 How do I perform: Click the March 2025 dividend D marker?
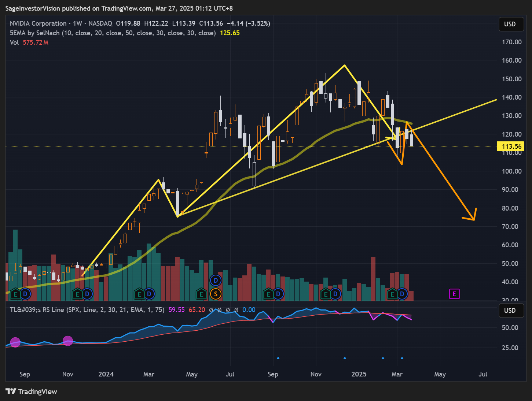[x=402, y=294]
